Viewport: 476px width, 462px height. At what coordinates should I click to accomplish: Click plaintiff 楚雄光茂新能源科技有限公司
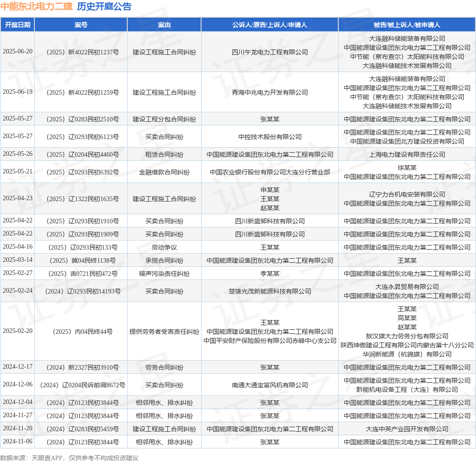[269, 291]
